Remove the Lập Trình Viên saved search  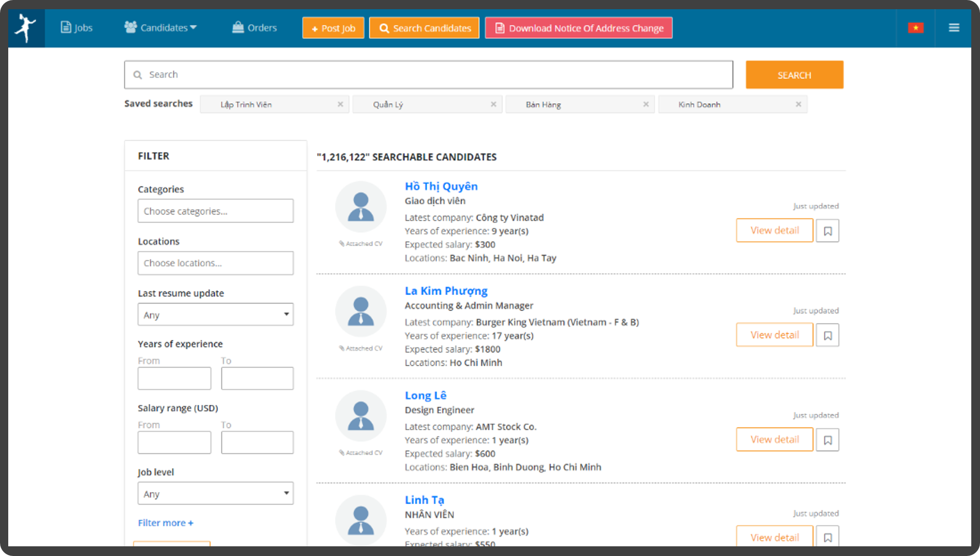tap(340, 104)
